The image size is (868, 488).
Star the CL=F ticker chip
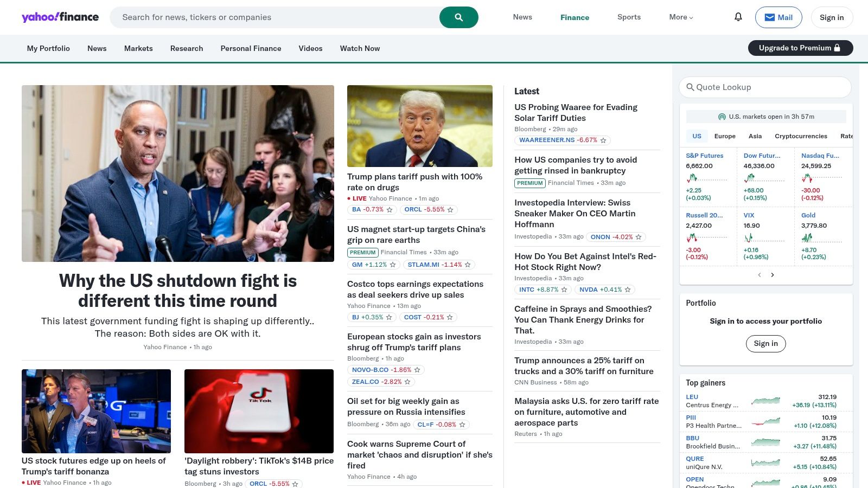coord(462,425)
